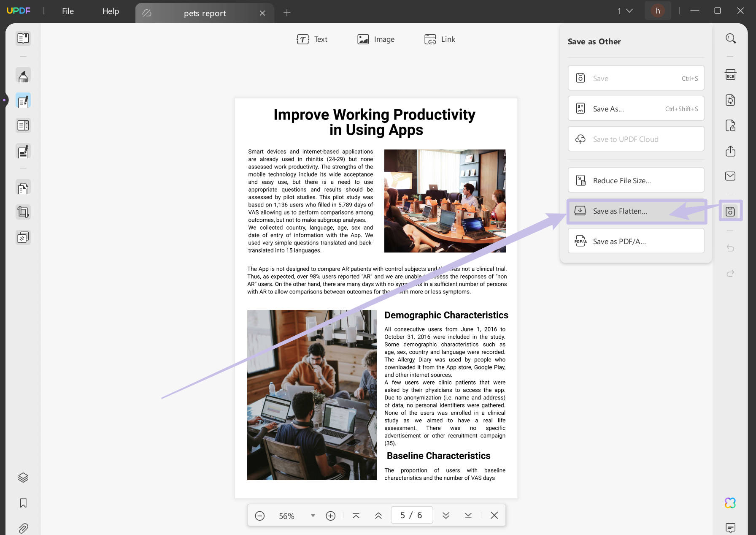Go to the next page
Image resolution: width=756 pixels, height=535 pixels.
pos(446,516)
